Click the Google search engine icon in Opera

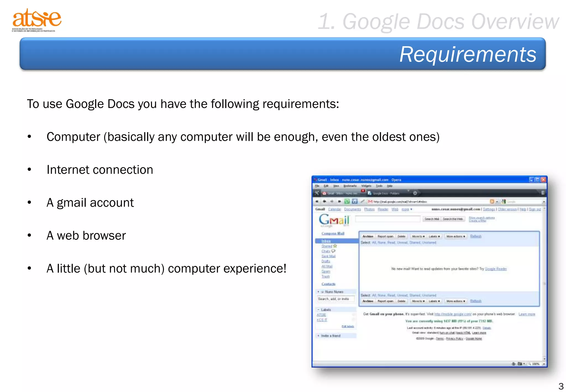pos(504,202)
